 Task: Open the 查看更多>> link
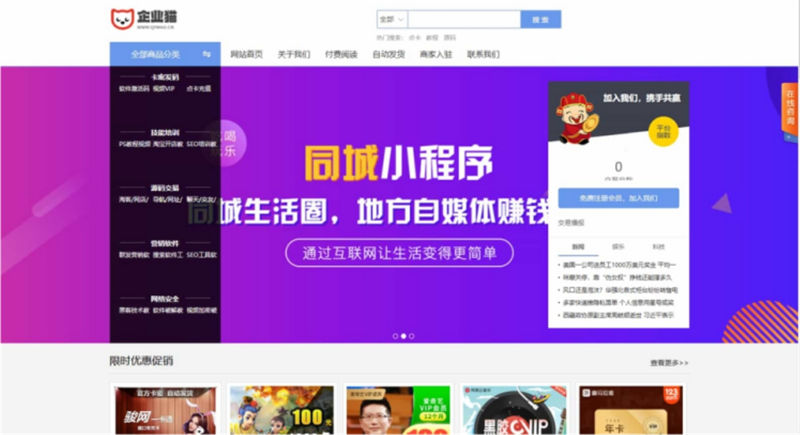coord(668,362)
